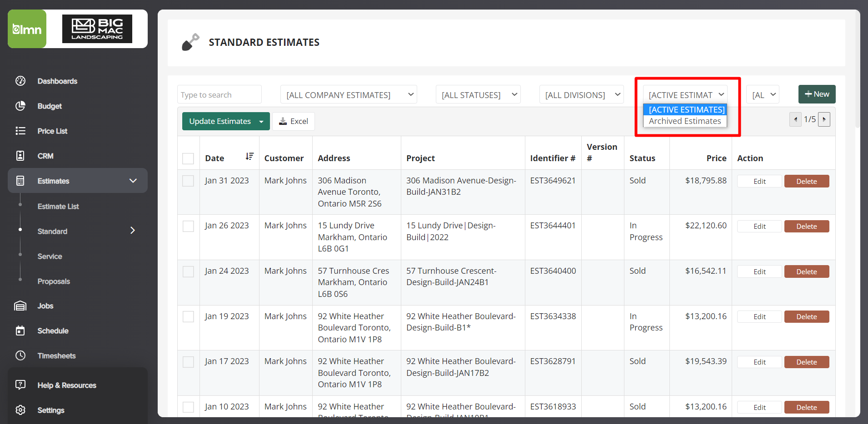The width and height of the screenshot is (868, 424).
Task: Click the CRM contact icon
Action: pyautogui.click(x=20, y=156)
